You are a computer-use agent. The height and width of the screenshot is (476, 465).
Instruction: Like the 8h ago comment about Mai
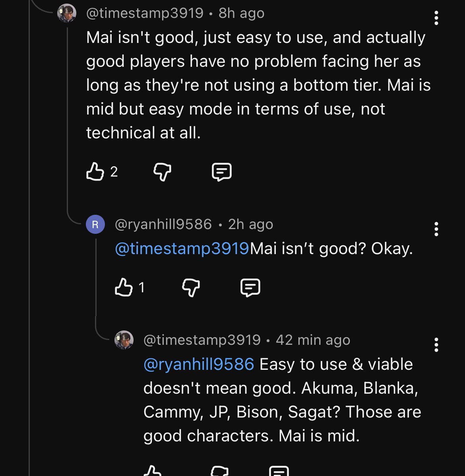point(95,172)
